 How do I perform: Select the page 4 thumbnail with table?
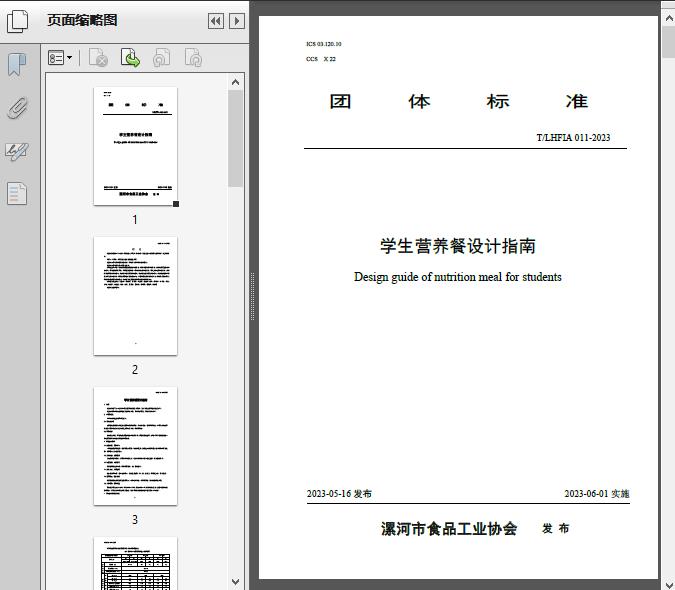135,563
